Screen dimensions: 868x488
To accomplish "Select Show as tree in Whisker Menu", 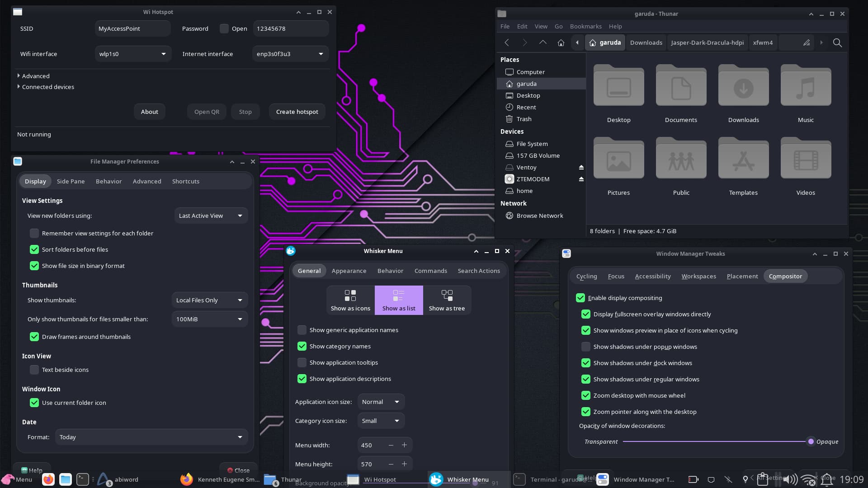I will 447,300.
